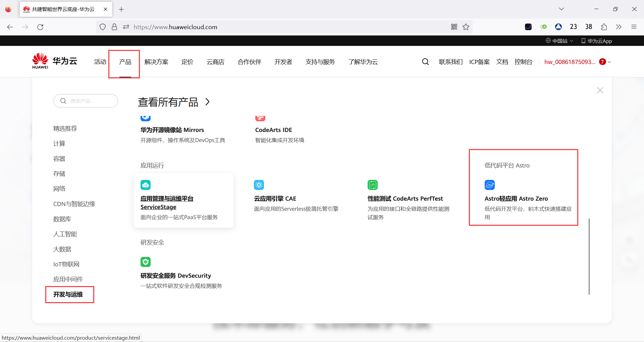Select the 云应用引擎 CAE icon

click(x=259, y=185)
